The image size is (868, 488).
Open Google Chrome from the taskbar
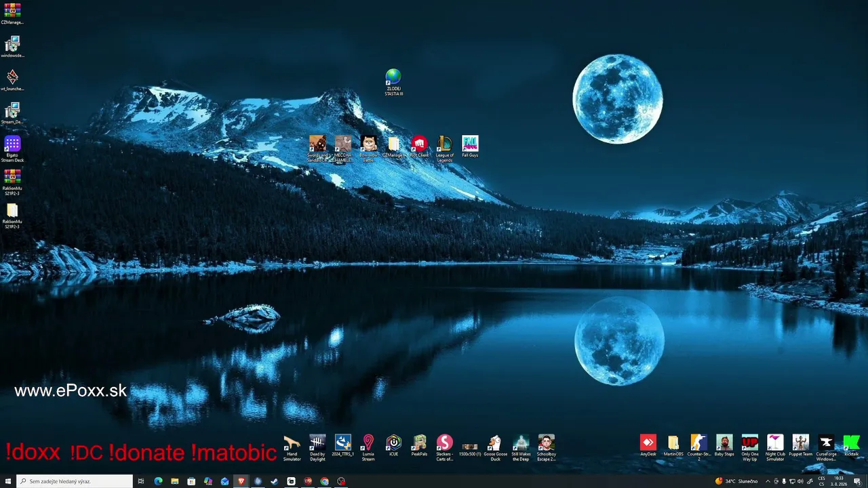coord(324,481)
